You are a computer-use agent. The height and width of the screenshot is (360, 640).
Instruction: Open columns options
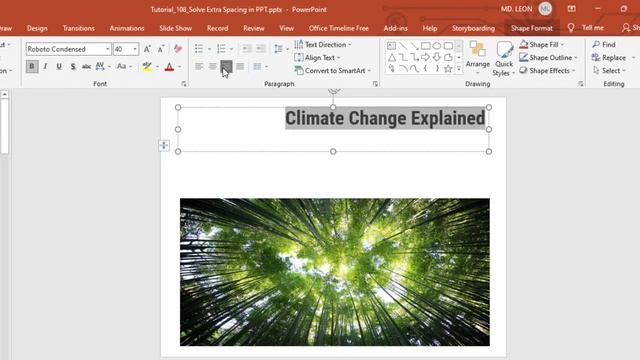click(260, 66)
